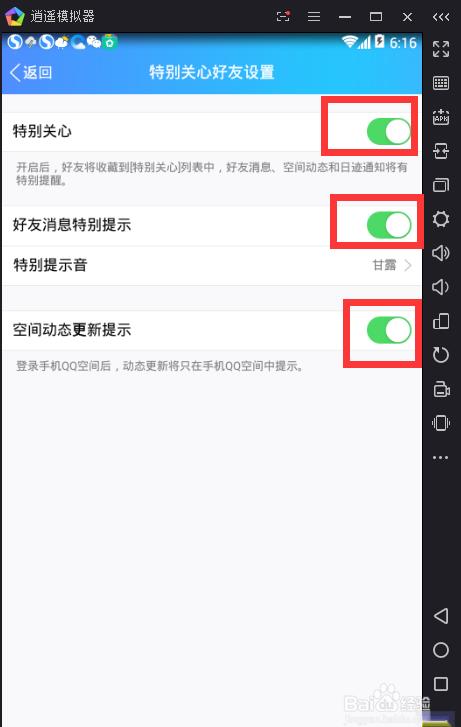Open the emulator fullscreen icon in sidebar
The width and height of the screenshot is (461, 727).
[x=441, y=49]
